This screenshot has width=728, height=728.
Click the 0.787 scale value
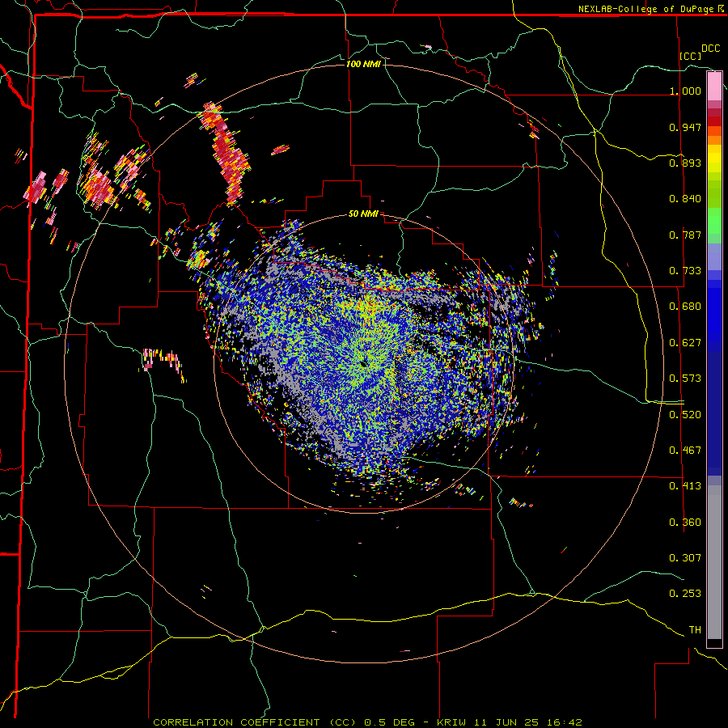tap(685, 235)
